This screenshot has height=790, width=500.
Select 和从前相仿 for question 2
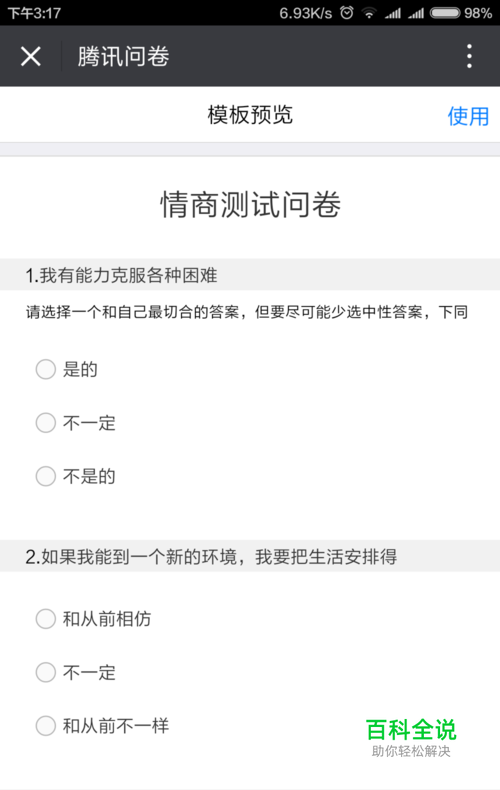(x=93, y=619)
